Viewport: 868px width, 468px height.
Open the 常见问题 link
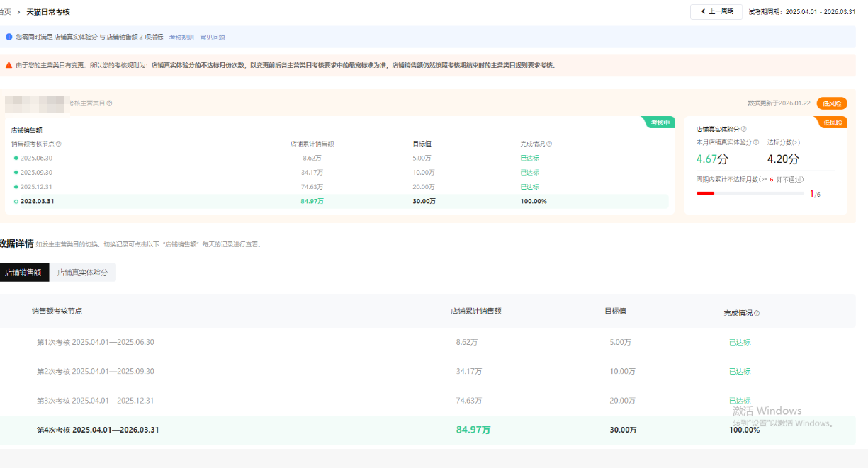pyautogui.click(x=212, y=37)
